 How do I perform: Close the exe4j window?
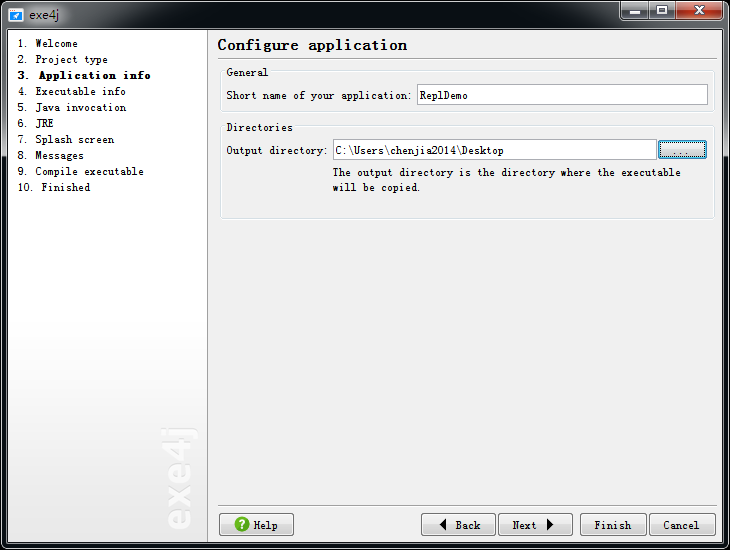click(699, 10)
